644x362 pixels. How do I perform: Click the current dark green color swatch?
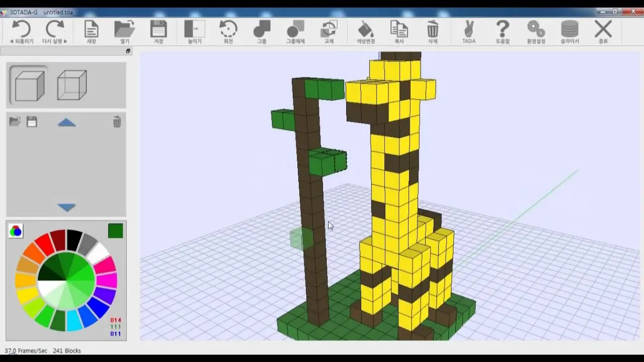[x=115, y=231]
